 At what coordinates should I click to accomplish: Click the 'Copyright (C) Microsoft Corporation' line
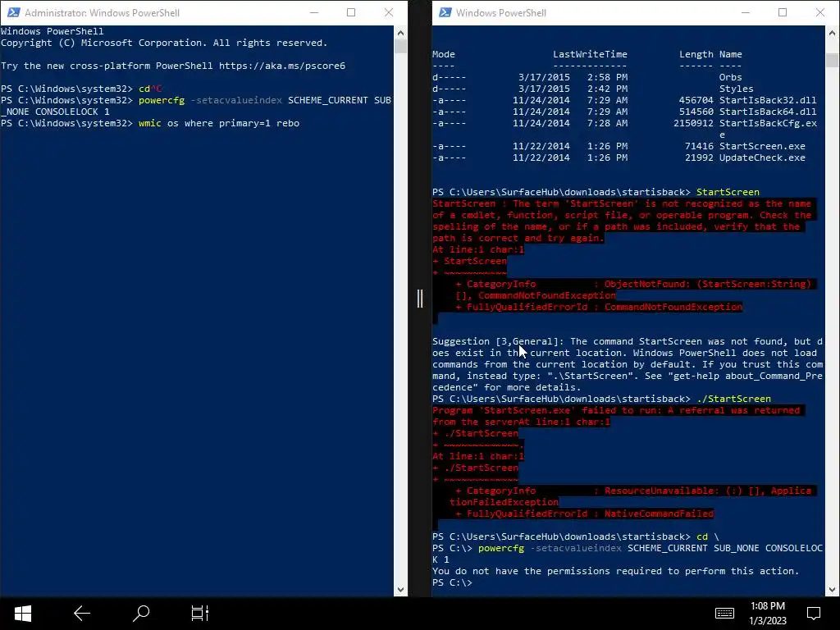pos(164,43)
